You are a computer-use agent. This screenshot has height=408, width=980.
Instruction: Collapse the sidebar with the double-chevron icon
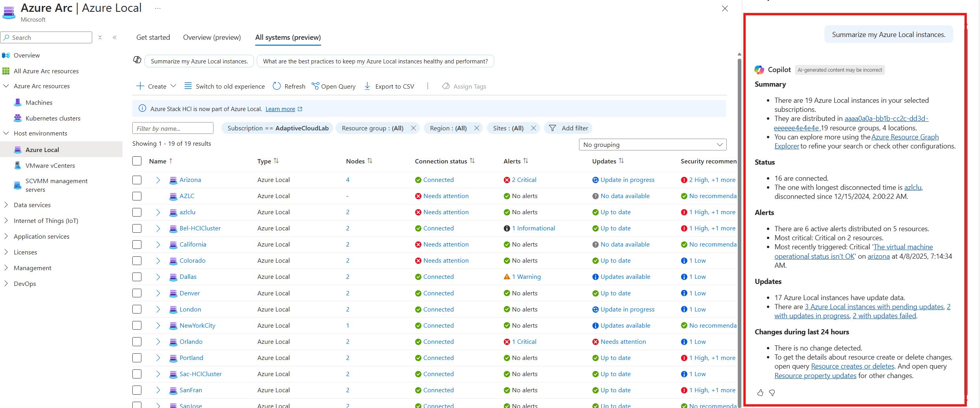tap(115, 37)
